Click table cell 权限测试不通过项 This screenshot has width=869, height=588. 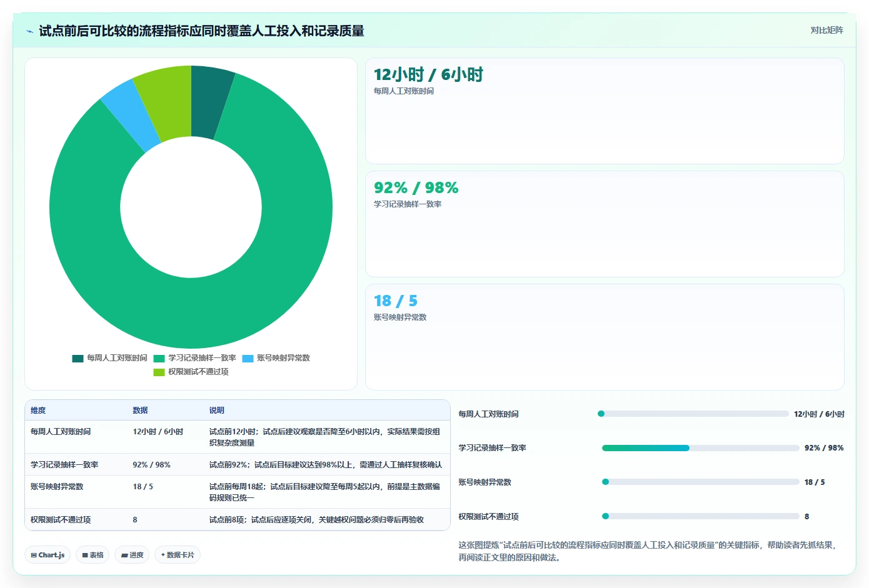tap(61, 520)
